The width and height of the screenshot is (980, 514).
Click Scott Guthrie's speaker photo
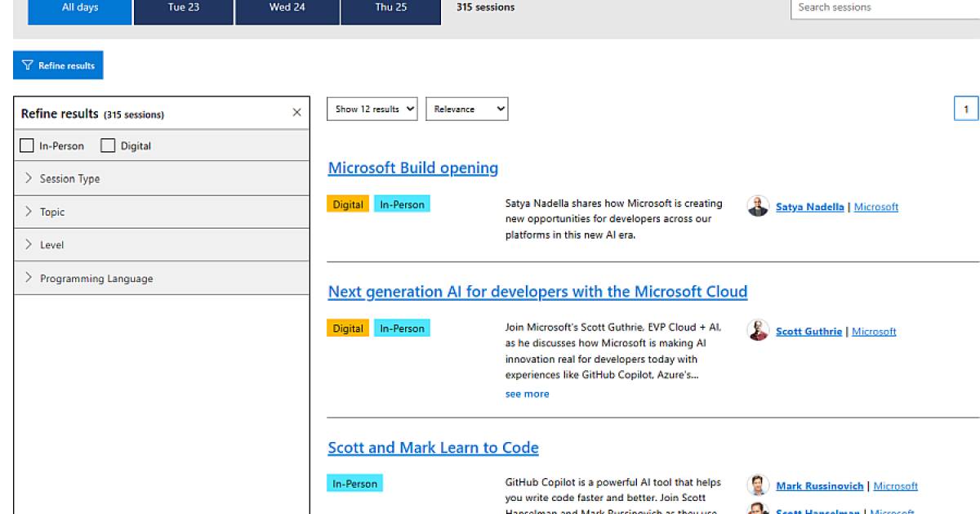pos(758,331)
